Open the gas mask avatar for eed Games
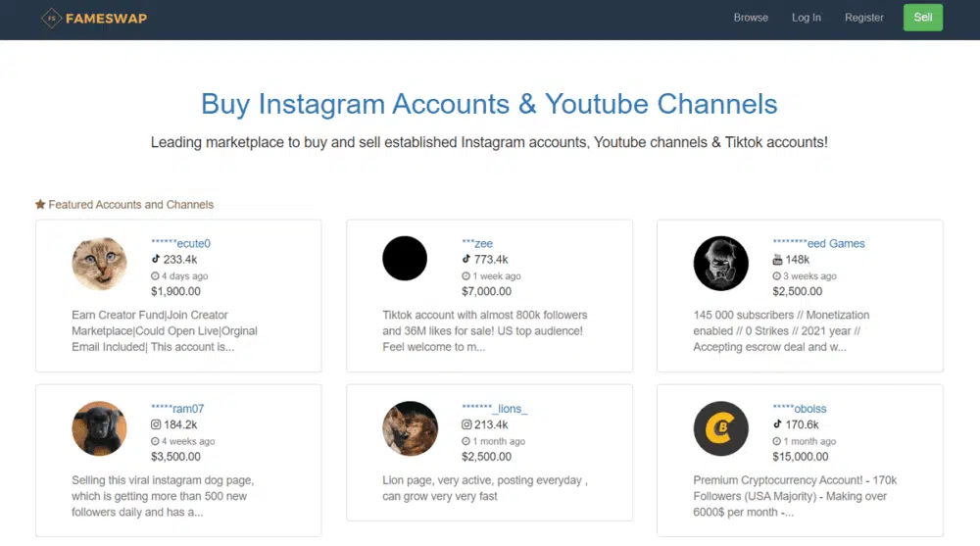 coord(720,264)
